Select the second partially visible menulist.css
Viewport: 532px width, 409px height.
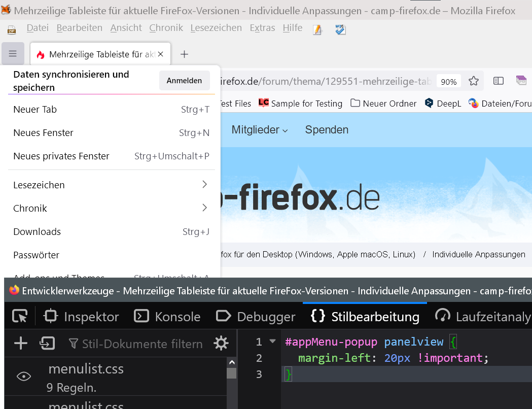point(115,403)
